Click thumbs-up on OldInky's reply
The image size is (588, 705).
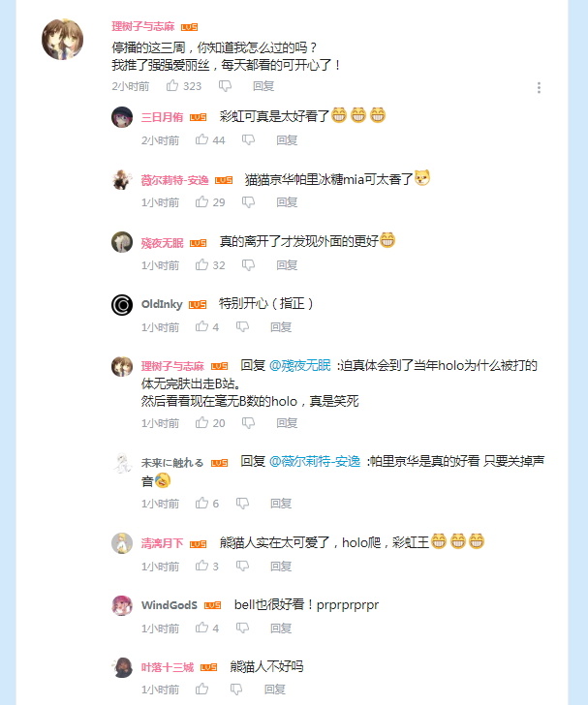201,326
